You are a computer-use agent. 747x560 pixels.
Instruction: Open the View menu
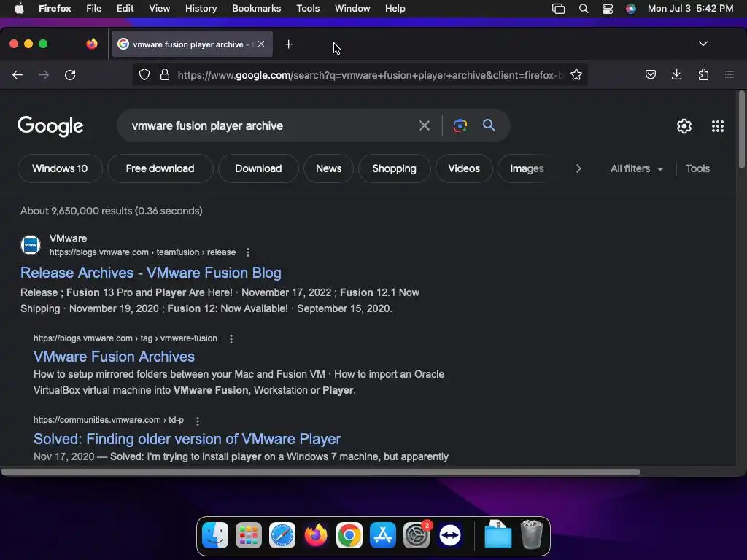point(160,9)
